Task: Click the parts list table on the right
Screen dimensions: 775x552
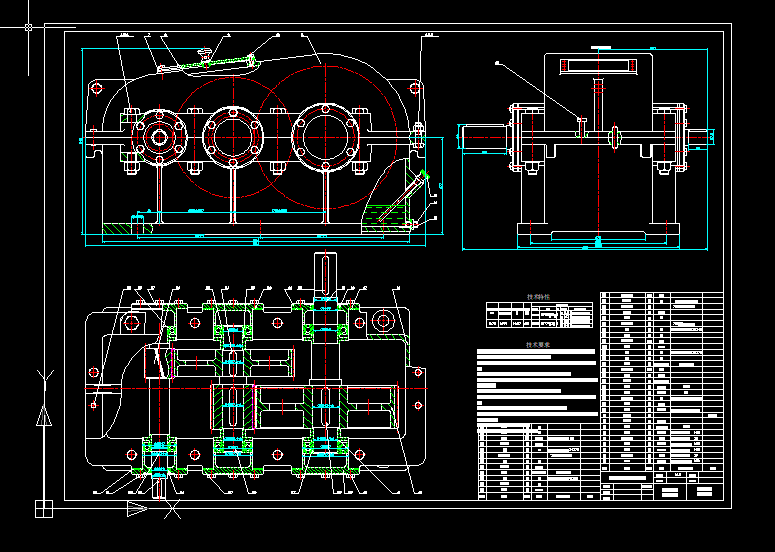Action: (x=662, y=382)
